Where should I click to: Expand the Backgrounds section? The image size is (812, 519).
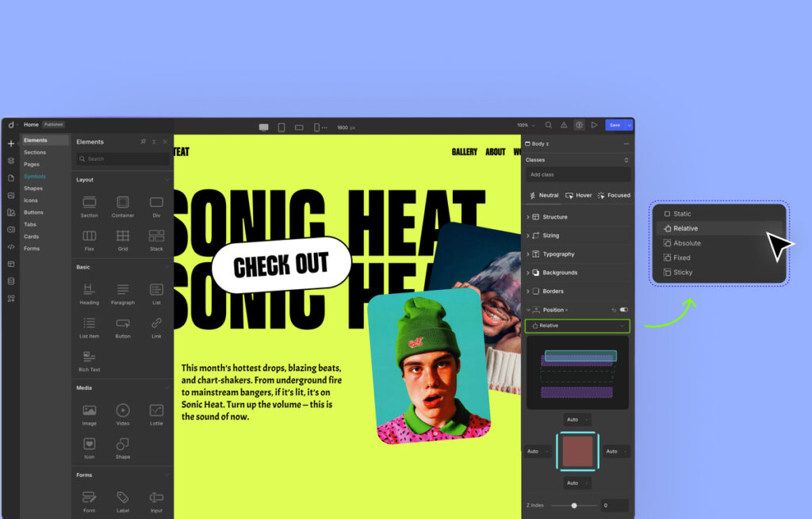point(560,273)
